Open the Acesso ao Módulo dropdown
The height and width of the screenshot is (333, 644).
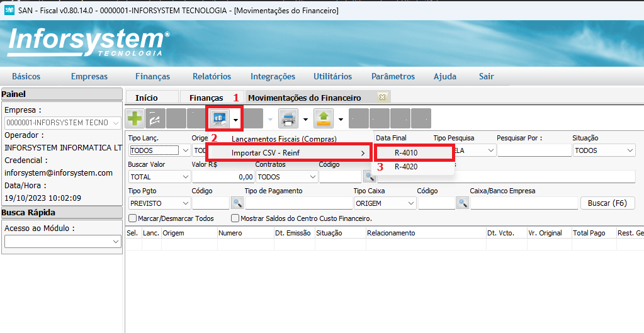tap(63, 242)
